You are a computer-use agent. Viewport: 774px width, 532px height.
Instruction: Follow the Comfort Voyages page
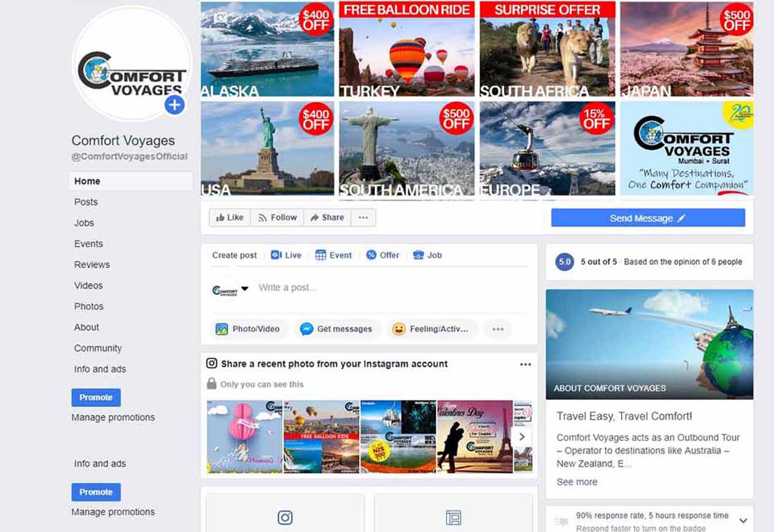click(277, 217)
